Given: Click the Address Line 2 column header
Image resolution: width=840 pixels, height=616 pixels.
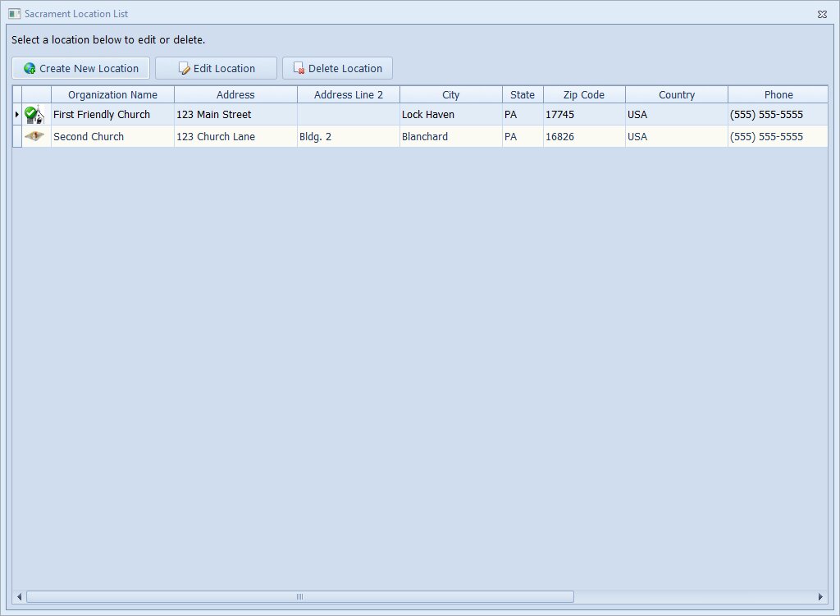Looking at the screenshot, I should (x=348, y=95).
